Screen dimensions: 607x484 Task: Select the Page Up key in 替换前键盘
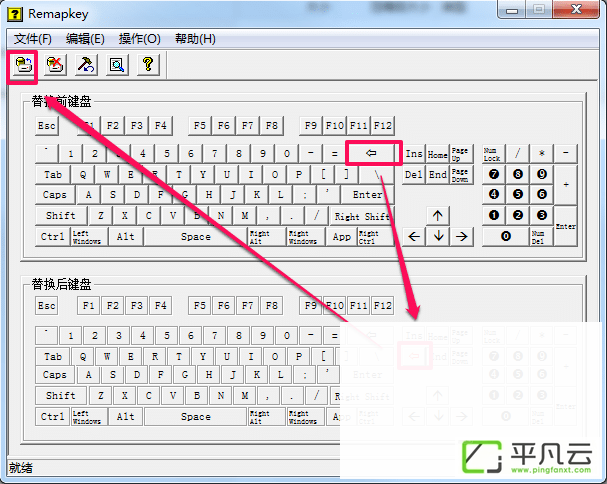point(462,154)
